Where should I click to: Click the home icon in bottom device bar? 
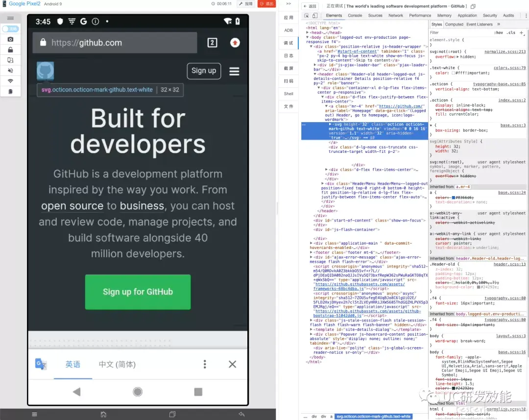tap(103, 414)
